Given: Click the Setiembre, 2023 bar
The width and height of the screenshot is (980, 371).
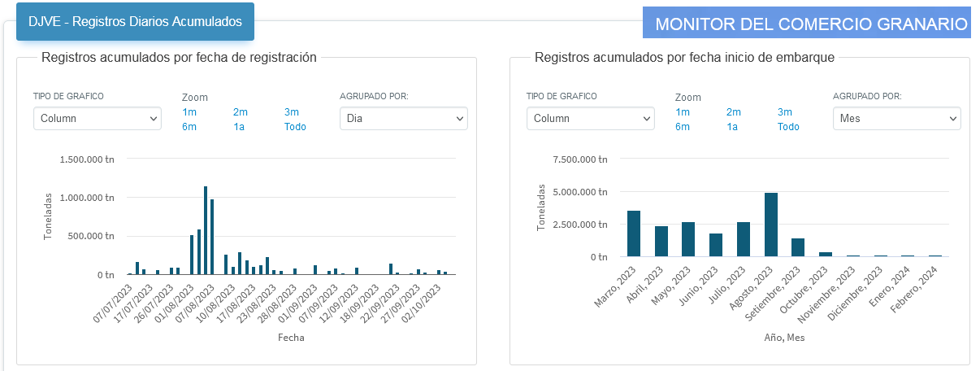Looking at the screenshot, I should 798,247.
